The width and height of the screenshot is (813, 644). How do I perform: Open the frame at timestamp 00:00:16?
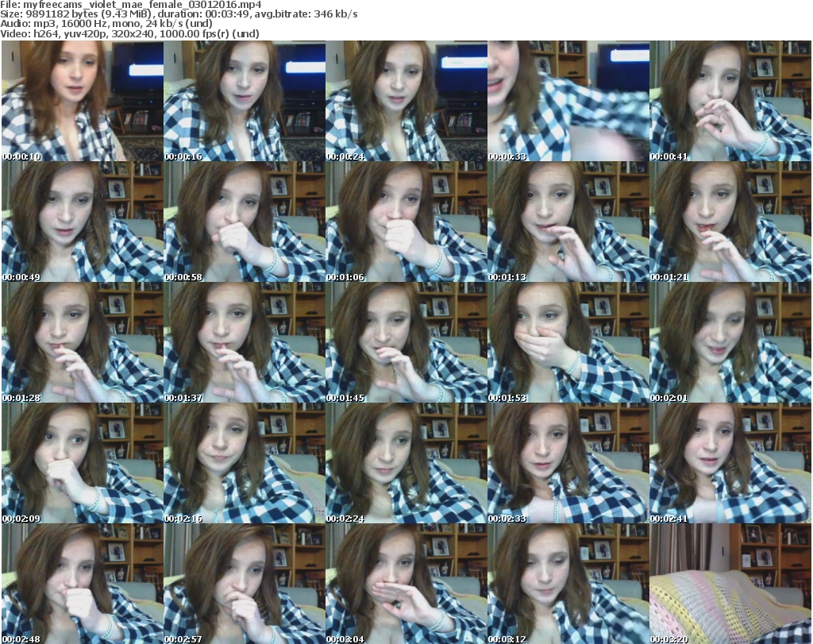[245, 101]
